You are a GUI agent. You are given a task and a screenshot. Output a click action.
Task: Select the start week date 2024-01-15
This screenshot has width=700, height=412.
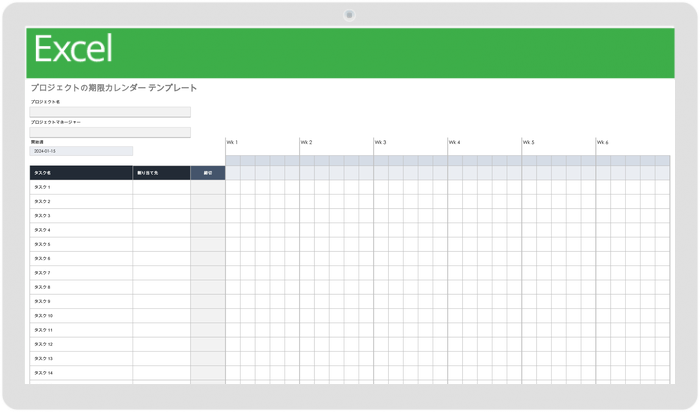[81, 151]
